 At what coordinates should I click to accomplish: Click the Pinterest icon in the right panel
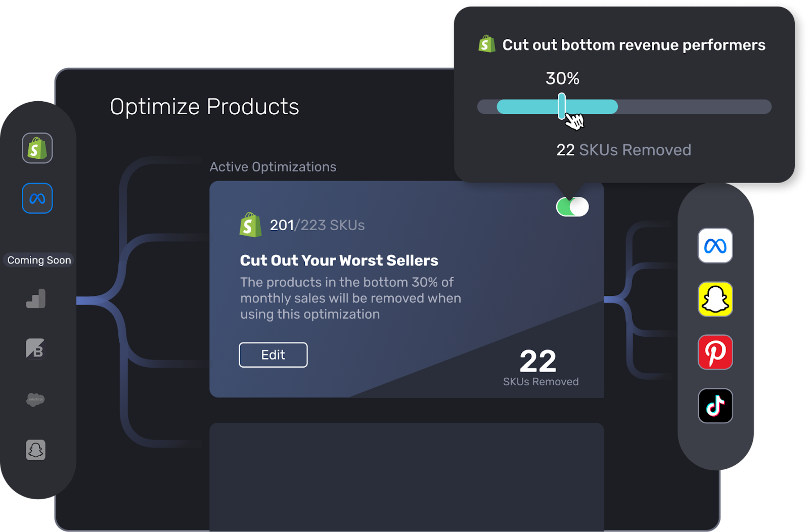(715, 352)
